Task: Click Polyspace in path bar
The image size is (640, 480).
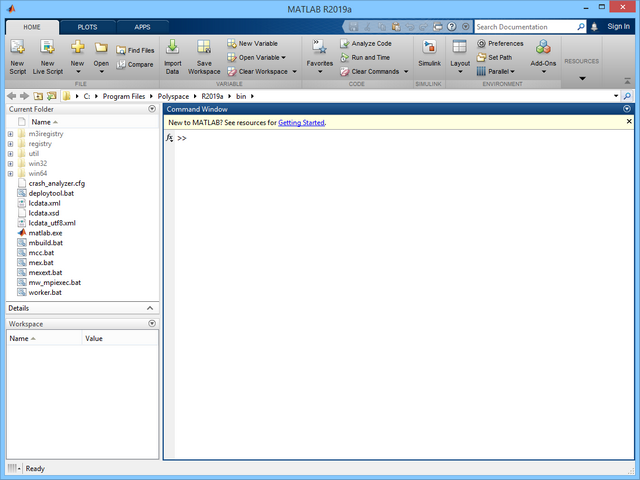Action: point(173,96)
